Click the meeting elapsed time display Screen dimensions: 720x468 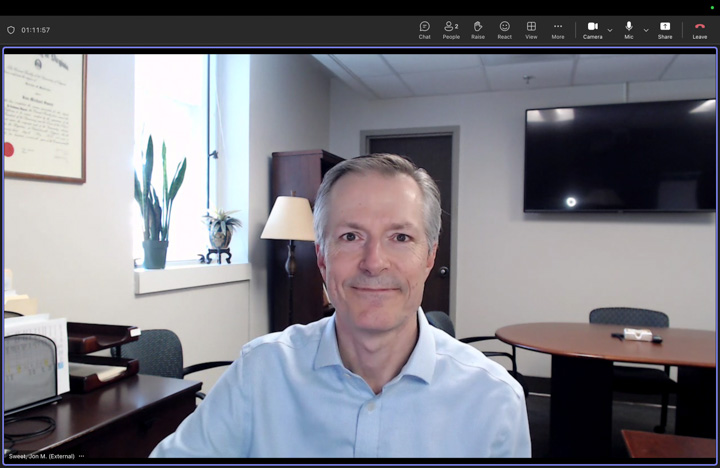pos(36,30)
